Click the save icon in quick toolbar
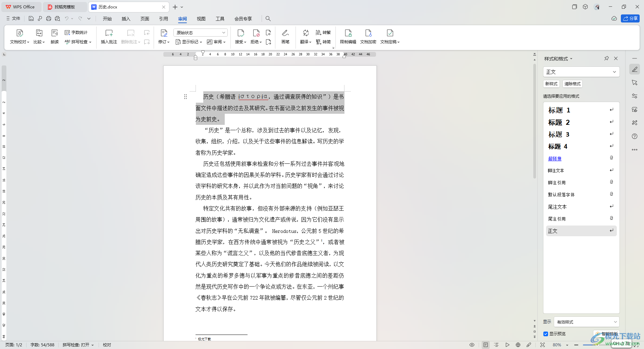Image resolution: width=644 pixels, height=349 pixels. (x=31, y=18)
